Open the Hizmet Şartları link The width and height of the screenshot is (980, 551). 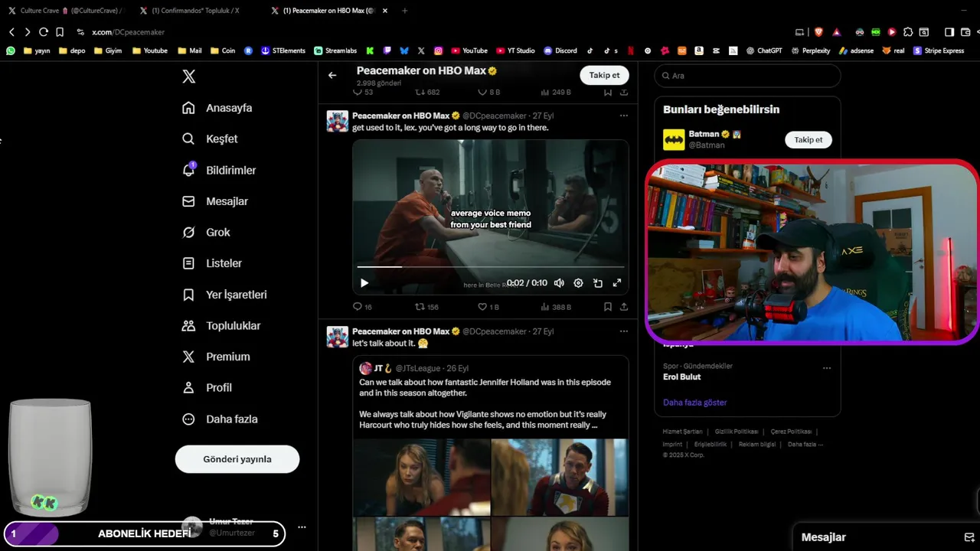click(x=682, y=432)
